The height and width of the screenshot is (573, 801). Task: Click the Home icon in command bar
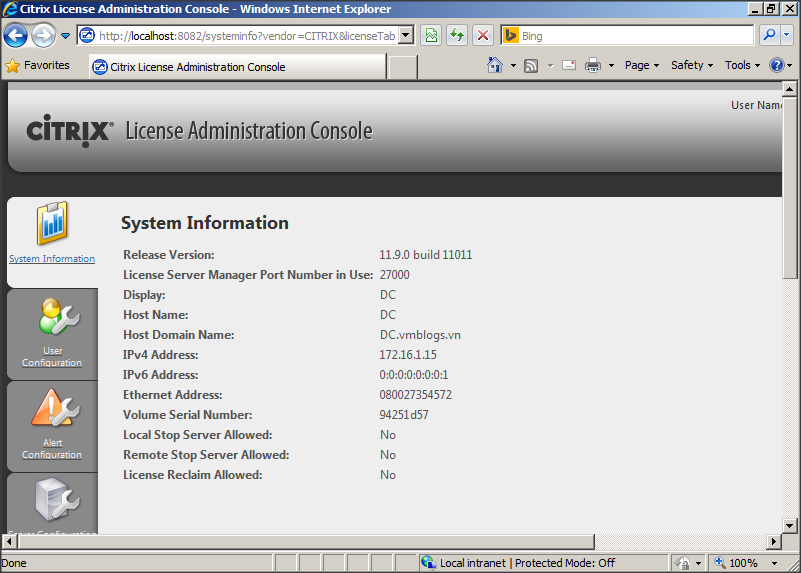point(495,66)
